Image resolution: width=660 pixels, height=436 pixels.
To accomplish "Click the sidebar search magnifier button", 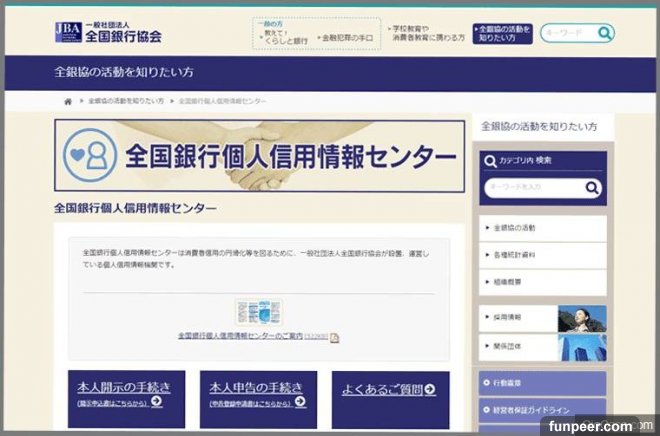I will coord(592,187).
